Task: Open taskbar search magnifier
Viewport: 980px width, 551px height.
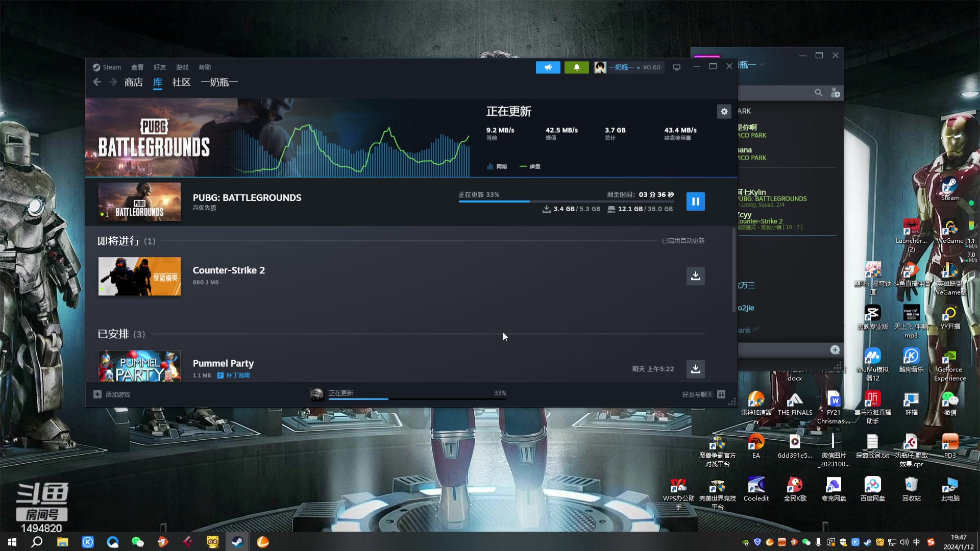Action: pyautogui.click(x=37, y=542)
